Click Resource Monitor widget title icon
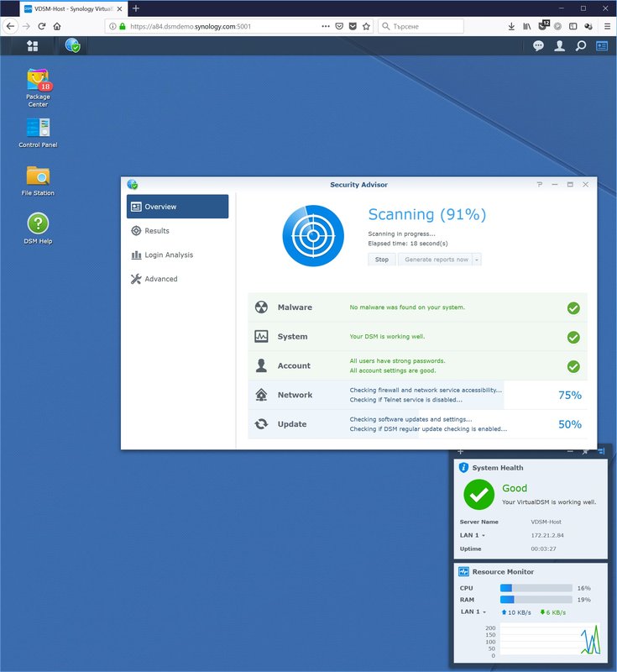 463,571
